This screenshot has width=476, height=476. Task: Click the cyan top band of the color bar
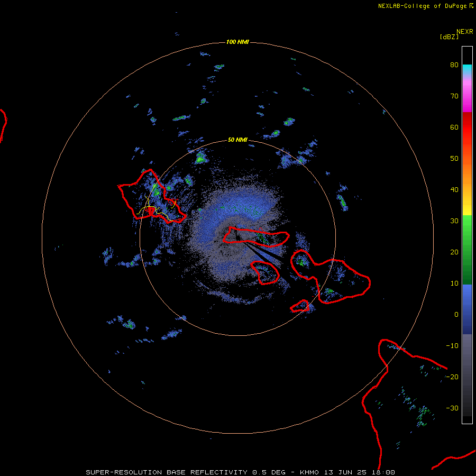tap(467, 68)
